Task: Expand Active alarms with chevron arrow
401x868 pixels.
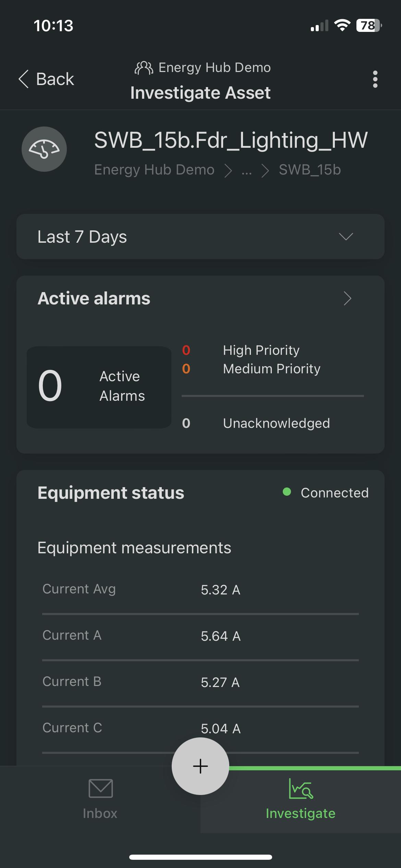Action: click(348, 298)
